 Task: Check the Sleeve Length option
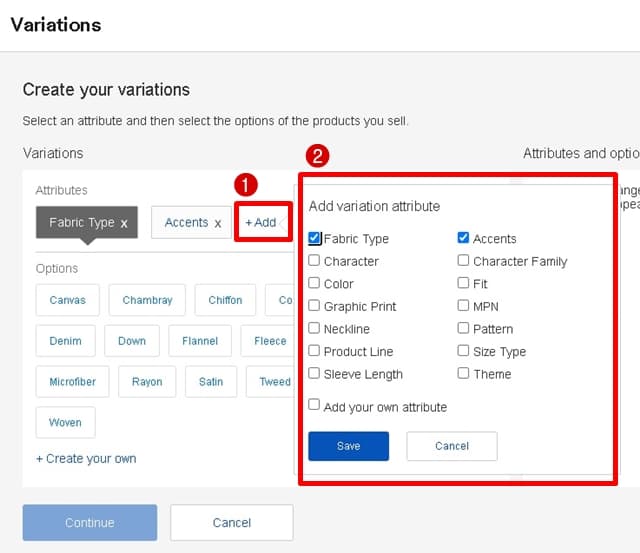tap(315, 374)
